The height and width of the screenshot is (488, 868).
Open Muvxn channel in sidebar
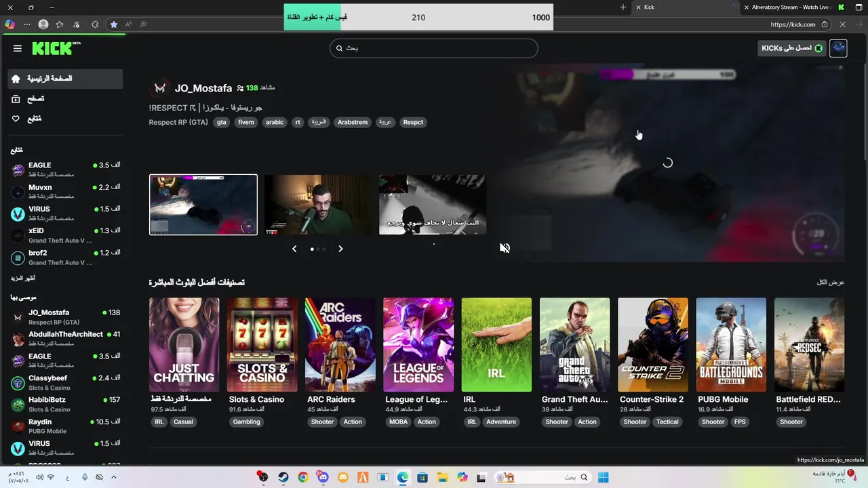pos(66,191)
